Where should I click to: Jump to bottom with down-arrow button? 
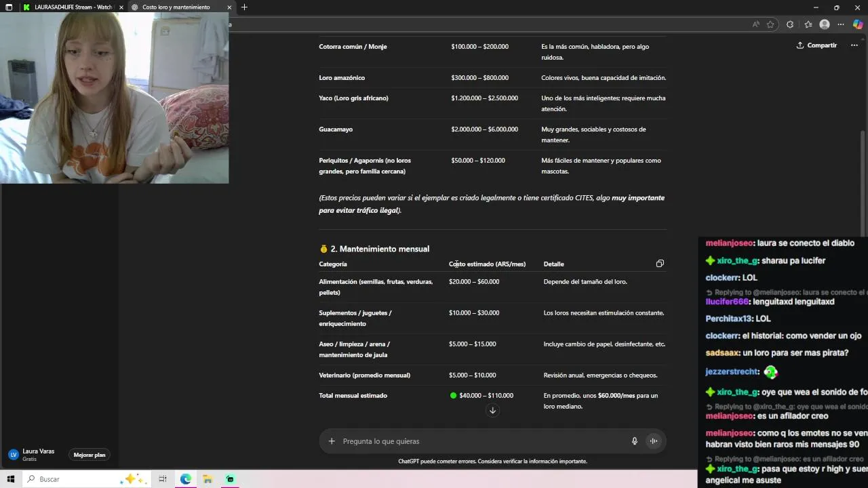493,410
